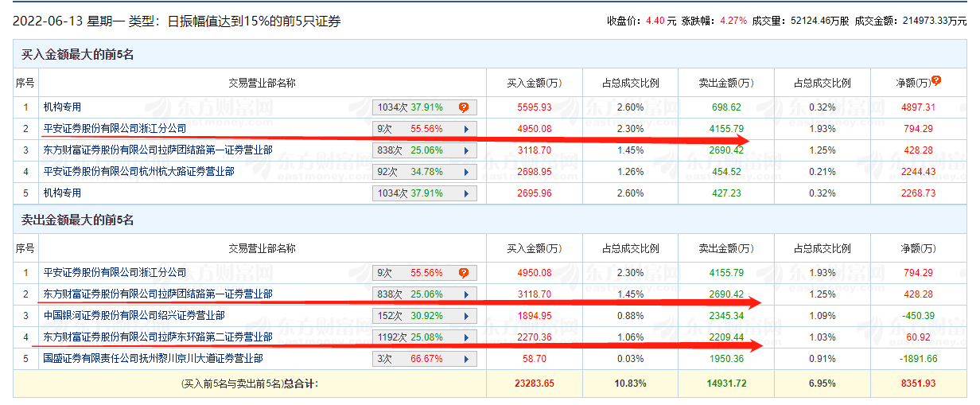Click the help icon beside the top 净额(万) header
Image resolution: width=980 pixels, height=405 pixels.
coord(936,80)
